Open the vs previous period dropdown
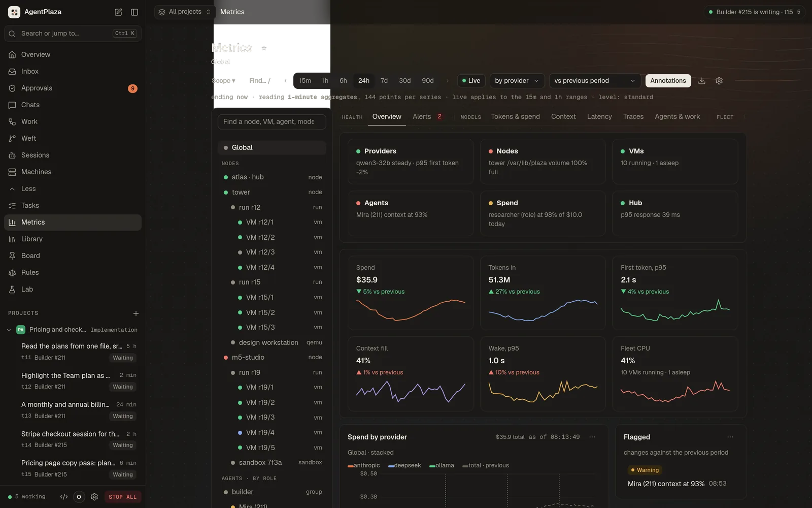Image resolution: width=812 pixels, height=508 pixels. tap(595, 81)
